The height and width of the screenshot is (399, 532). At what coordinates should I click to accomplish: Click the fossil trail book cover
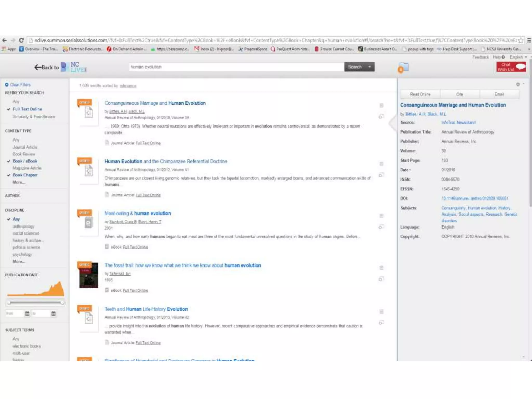89,275
